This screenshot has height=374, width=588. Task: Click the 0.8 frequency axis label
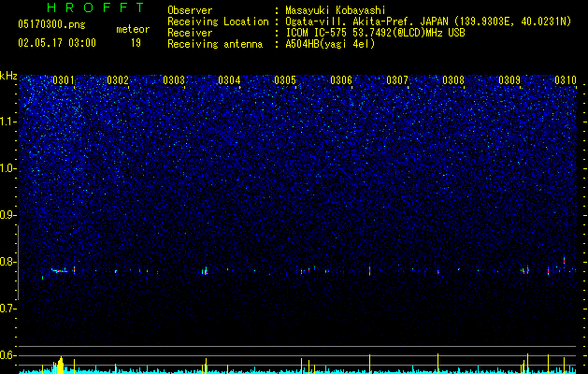pos(7,262)
